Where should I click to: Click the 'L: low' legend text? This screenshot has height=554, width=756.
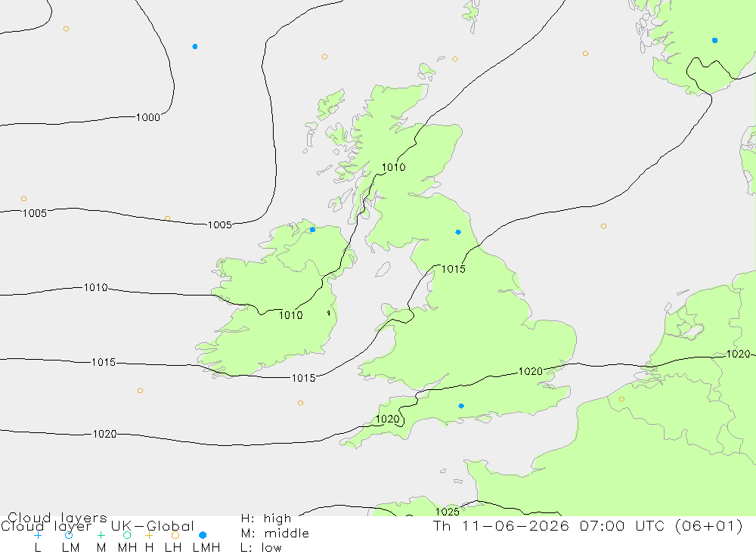tap(261, 548)
